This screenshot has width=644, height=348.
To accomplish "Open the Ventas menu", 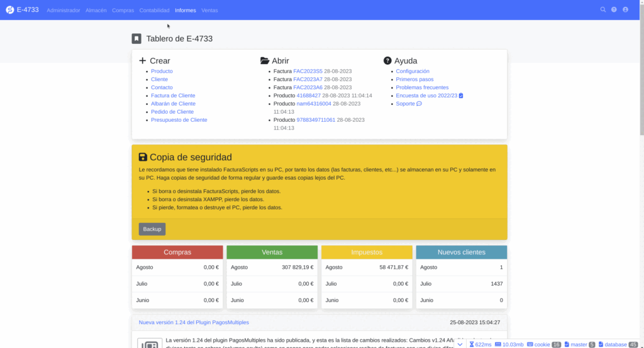I will (209, 11).
